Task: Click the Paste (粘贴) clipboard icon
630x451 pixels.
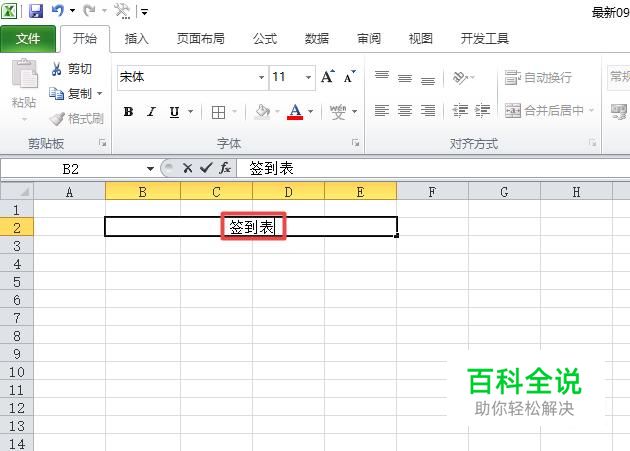Action: pos(24,74)
